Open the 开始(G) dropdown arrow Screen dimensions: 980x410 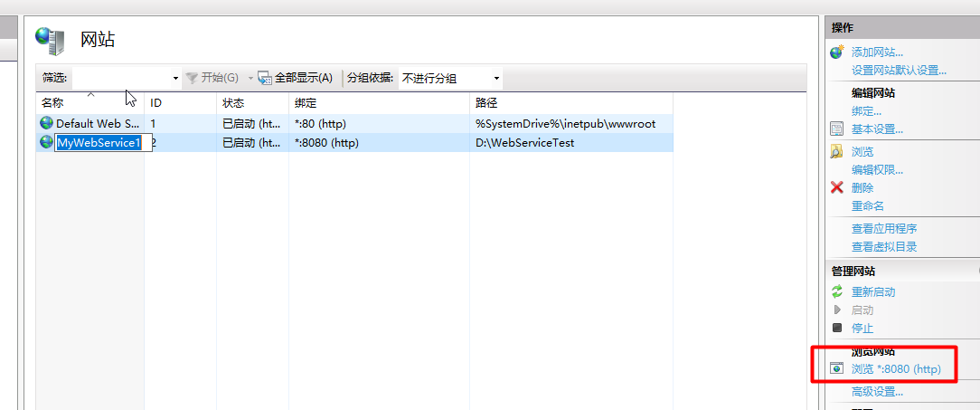pos(250,78)
